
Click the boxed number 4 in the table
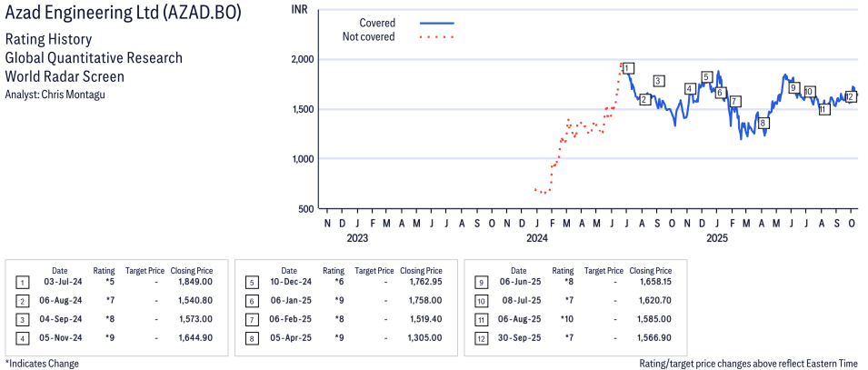click(x=22, y=337)
